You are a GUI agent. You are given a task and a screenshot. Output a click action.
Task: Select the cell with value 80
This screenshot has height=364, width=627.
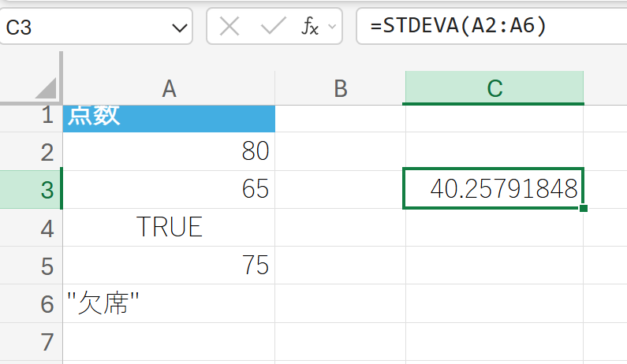click(x=169, y=151)
